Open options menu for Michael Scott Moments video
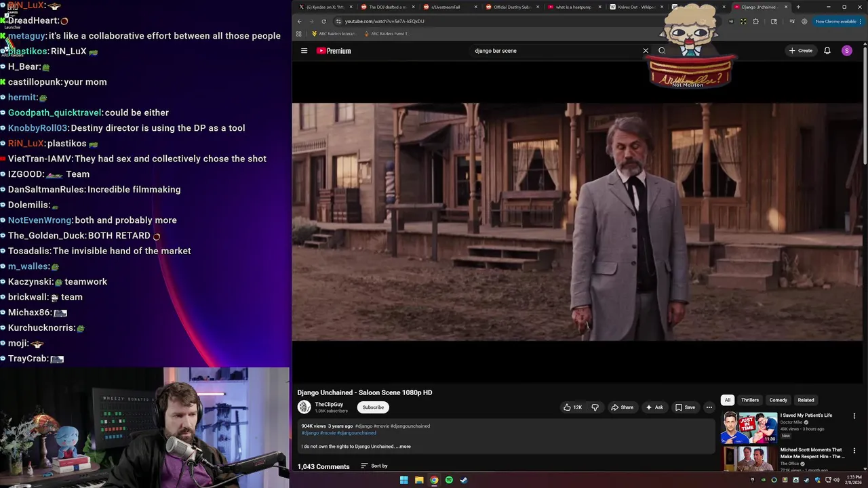The width and height of the screenshot is (868, 488). pos(854,451)
